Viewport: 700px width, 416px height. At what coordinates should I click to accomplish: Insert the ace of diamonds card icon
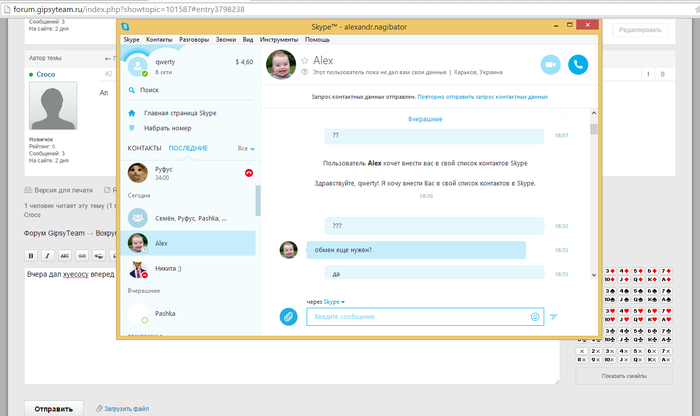pyautogui.click(x=667, y=279)
